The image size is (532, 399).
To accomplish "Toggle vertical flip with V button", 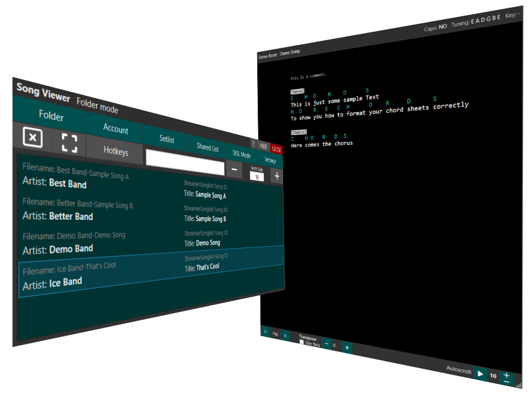I will 285,336.
